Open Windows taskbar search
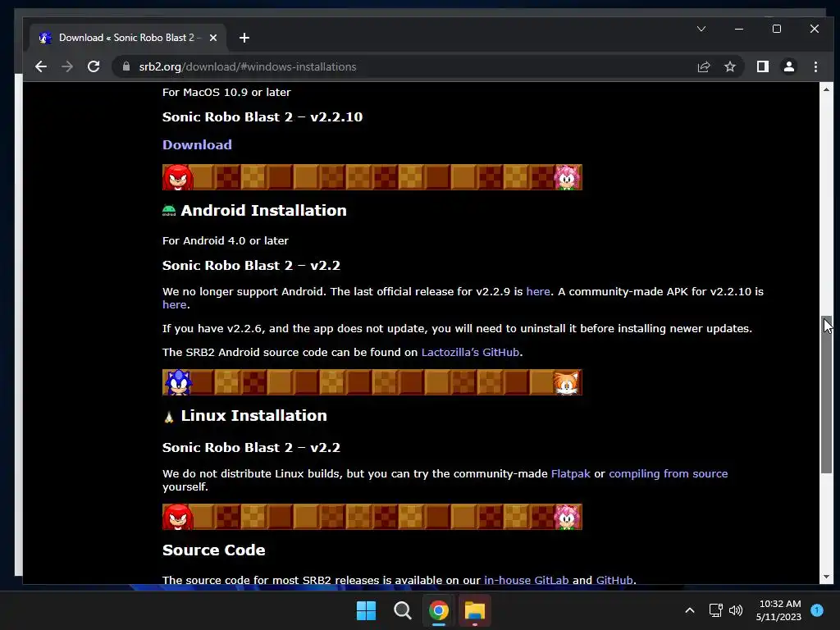The image size is (840, 630). coord(402,610)
